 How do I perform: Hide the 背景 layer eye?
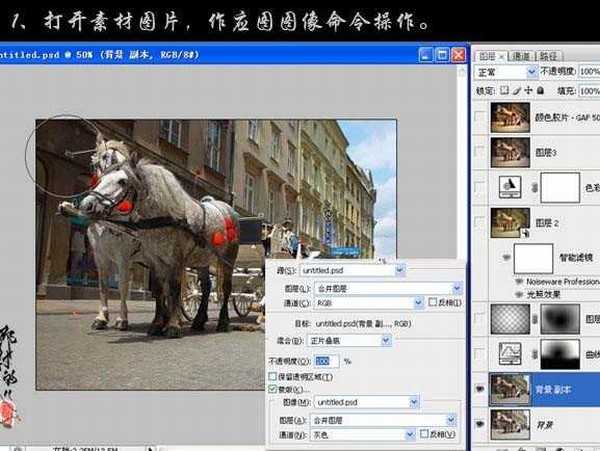(x=480, y=424)
